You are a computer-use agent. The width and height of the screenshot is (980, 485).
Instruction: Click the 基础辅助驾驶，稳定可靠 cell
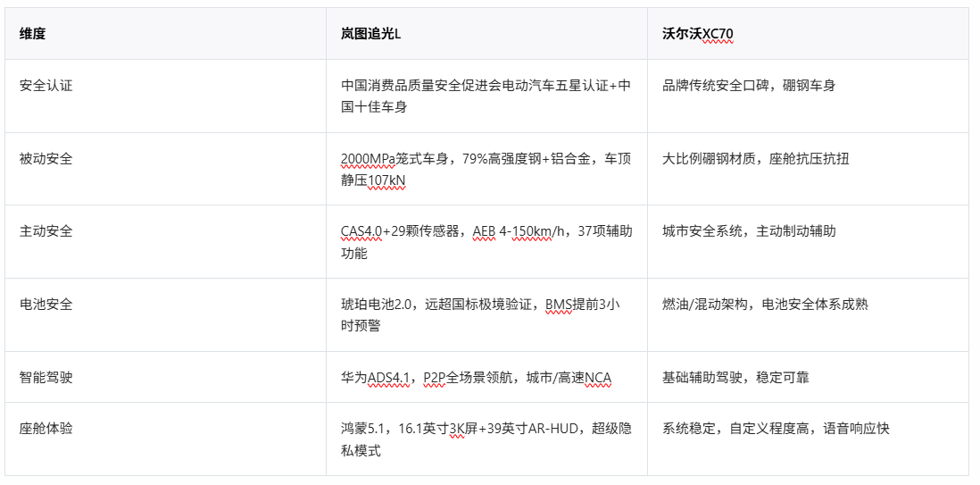808,377
